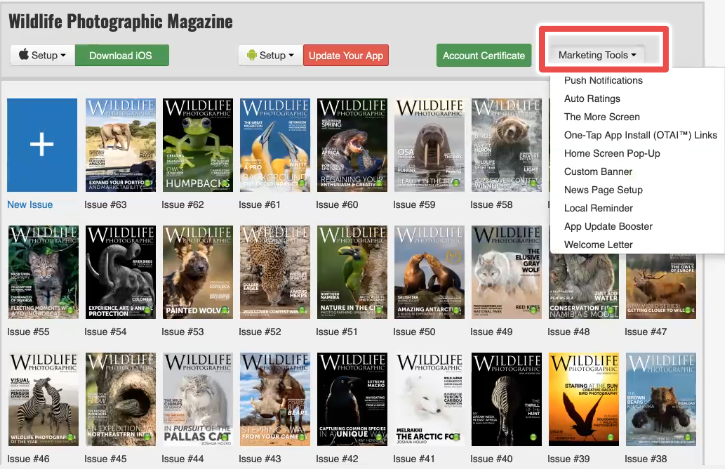Open App Update Booster menu item
725x469 pixels.
(x=608, y=226)
